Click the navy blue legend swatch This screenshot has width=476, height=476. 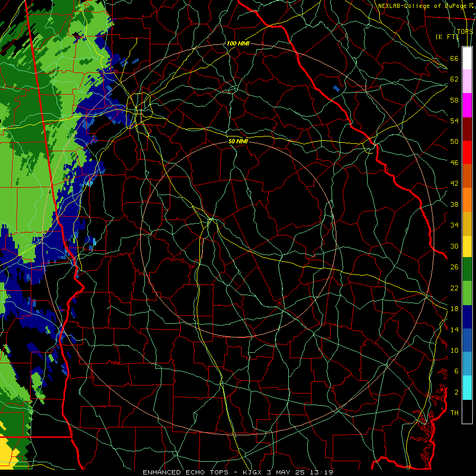click(x=467, y=317)
